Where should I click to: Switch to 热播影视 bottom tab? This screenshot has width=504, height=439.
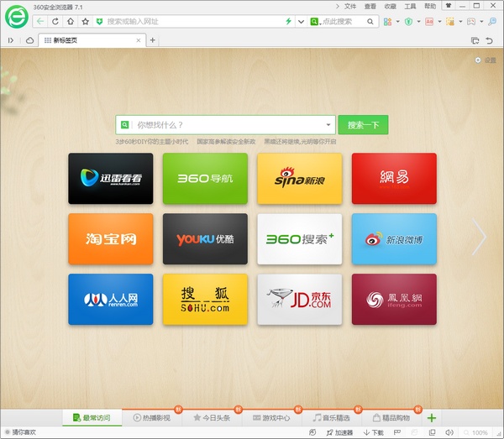tap(152, 418)
